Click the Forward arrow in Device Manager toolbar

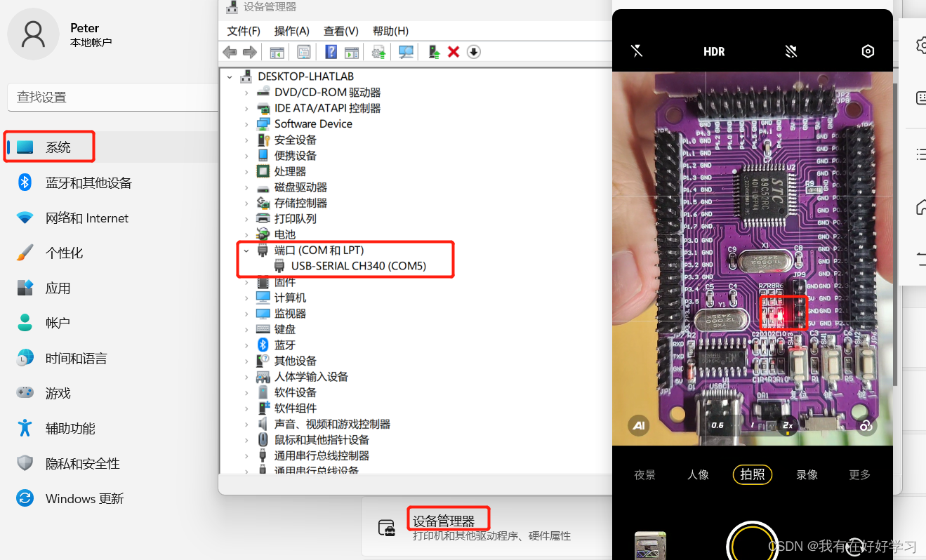click(249, 52)
